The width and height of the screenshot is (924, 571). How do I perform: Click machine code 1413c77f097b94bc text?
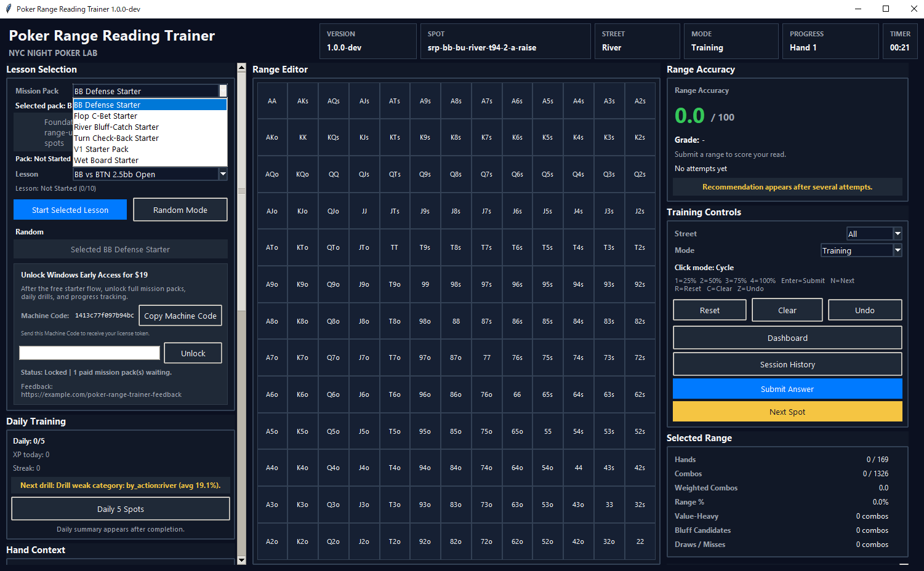105,316
